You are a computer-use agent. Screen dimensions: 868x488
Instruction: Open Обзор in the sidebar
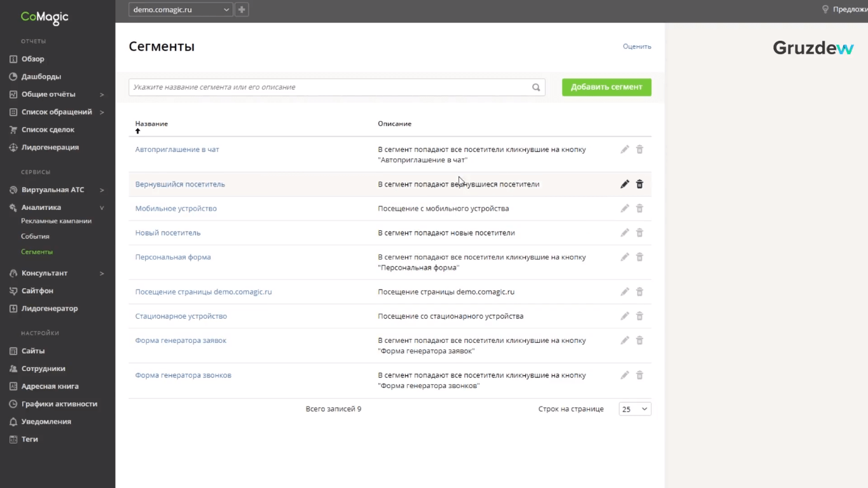pyautogui.click(x=32, y=59)
